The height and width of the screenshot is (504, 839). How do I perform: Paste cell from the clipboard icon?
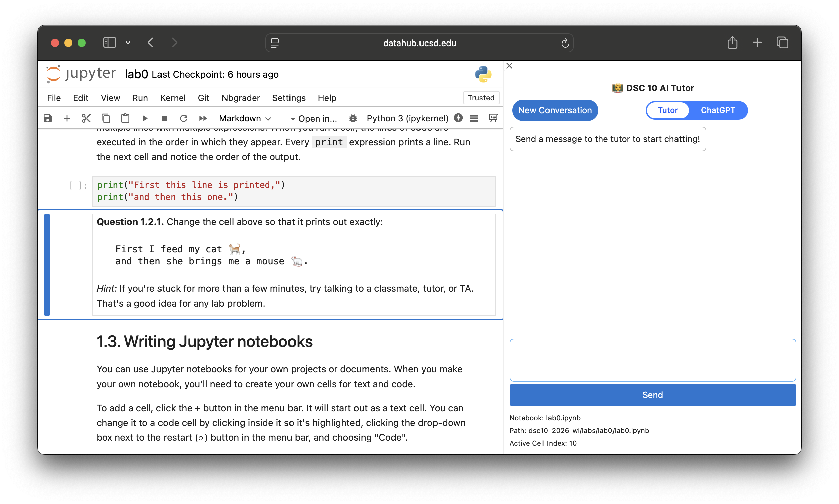pyautogui.click(x=125, y=118)
